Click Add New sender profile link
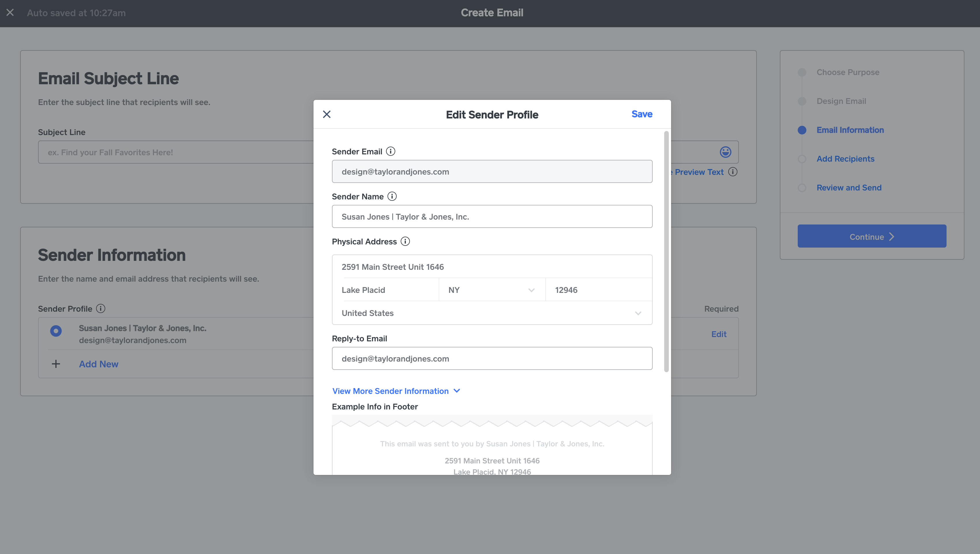Image resolution: width=980 pixels, height=554 pixels. 99,364
